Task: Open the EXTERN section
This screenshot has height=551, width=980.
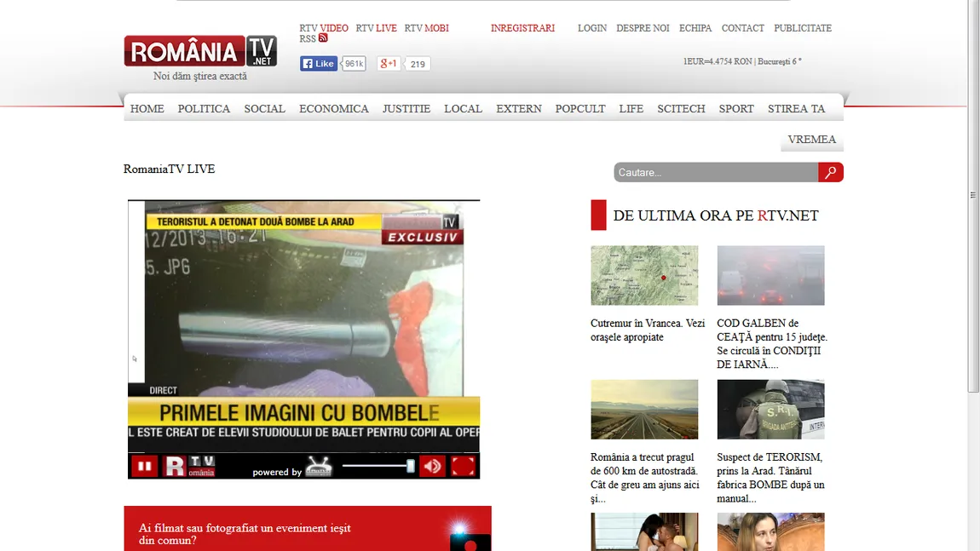Action: 519,109
